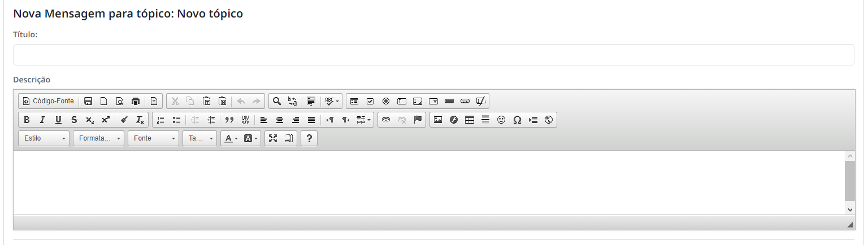Click the Redo arrow
Viewport: 868px width, 245px height.
click(x=257, y=101)
